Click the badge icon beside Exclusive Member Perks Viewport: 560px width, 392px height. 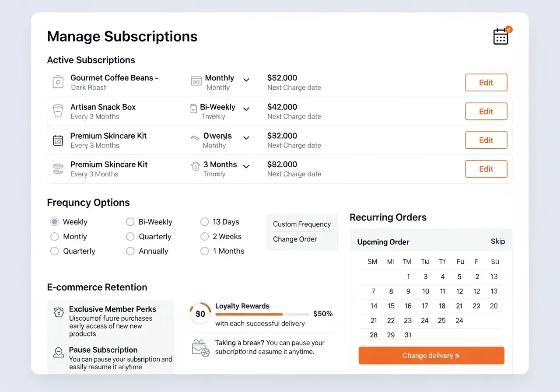click(x=59, y=312)
